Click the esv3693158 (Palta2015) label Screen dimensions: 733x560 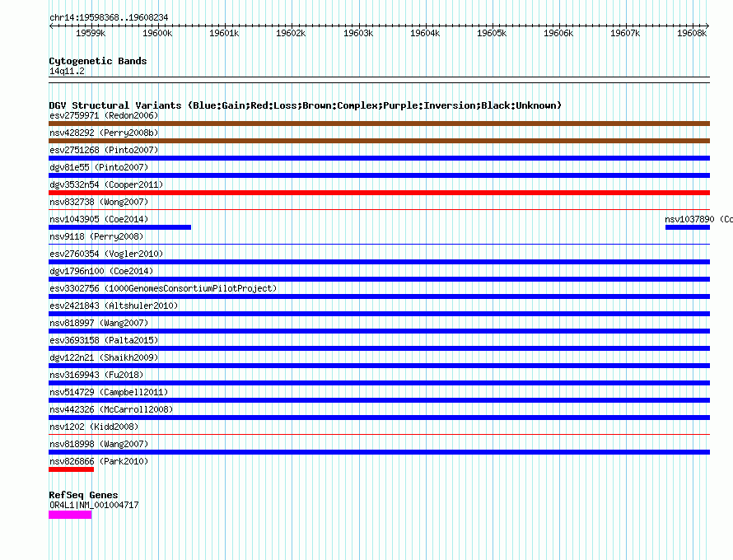point(104,340)
